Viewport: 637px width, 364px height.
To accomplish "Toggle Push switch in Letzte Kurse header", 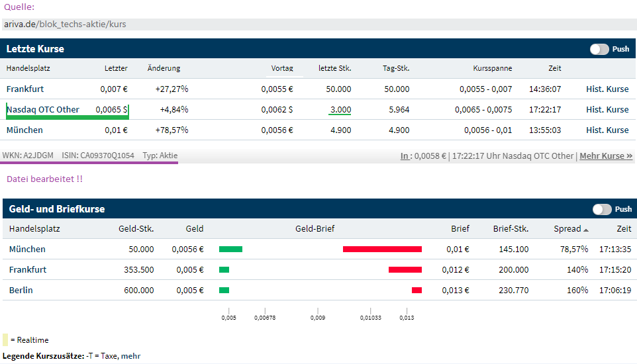I will point(599,49).
